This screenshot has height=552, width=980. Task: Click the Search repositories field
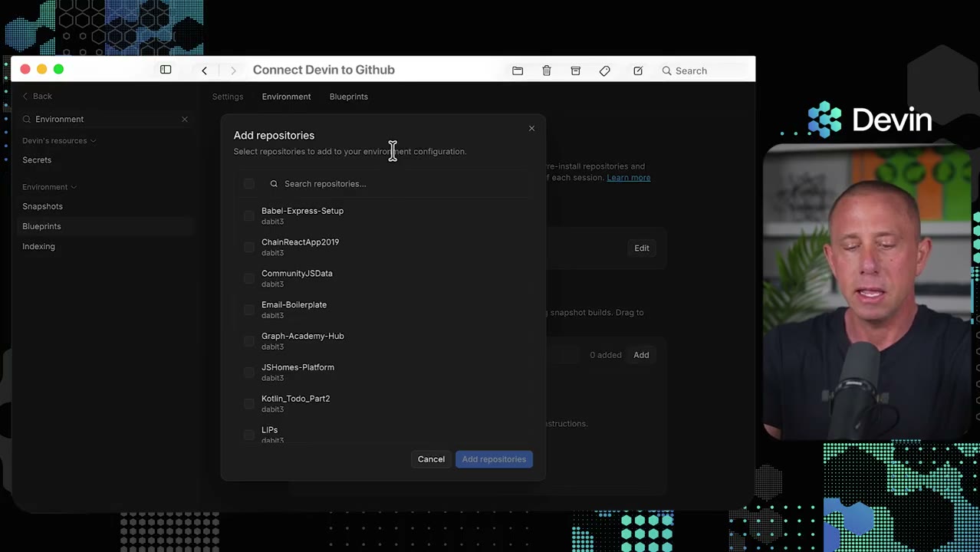[x=397, y=183]
